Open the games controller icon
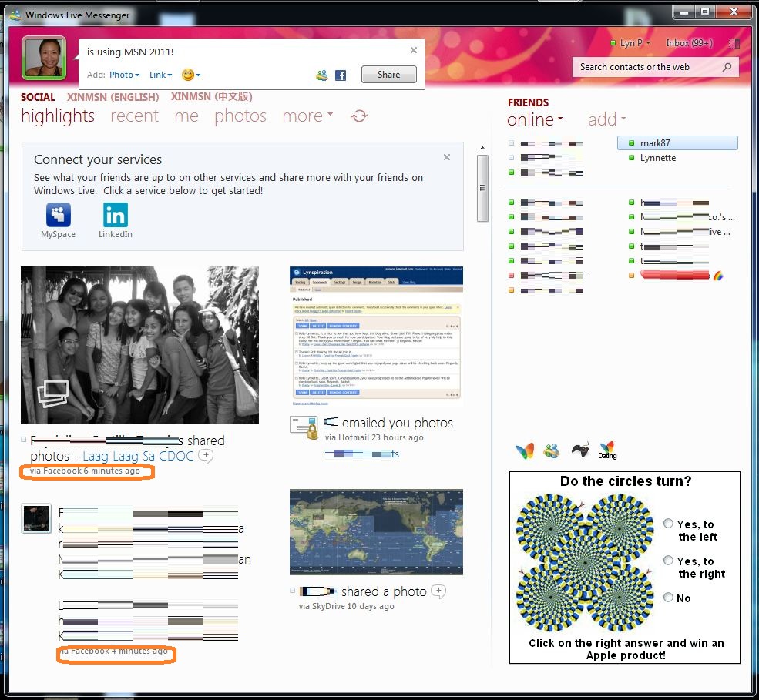The width and height of the screenshot is (759, 700). point(580,450)
